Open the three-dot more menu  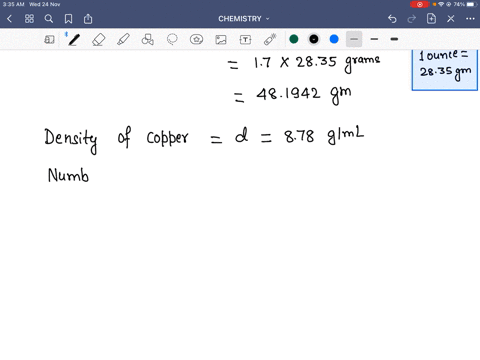point(470,19)
